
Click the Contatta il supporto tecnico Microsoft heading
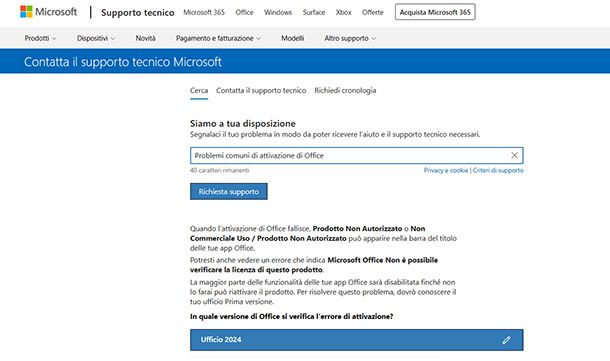click(x=123, y=62)
